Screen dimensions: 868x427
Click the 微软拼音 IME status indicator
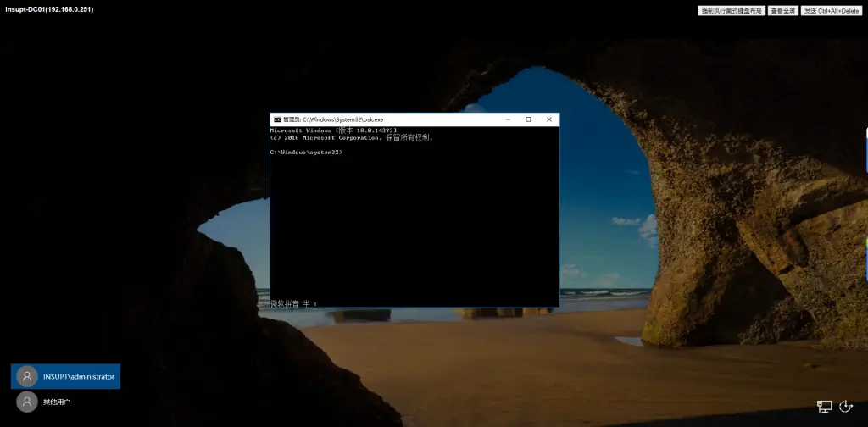292,302
